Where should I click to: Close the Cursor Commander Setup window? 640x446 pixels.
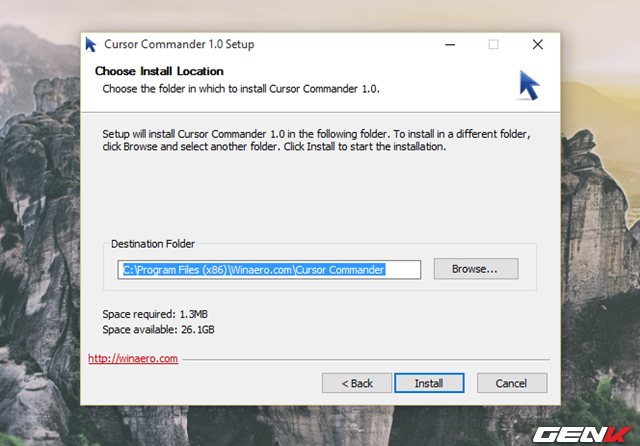(538, 44)
